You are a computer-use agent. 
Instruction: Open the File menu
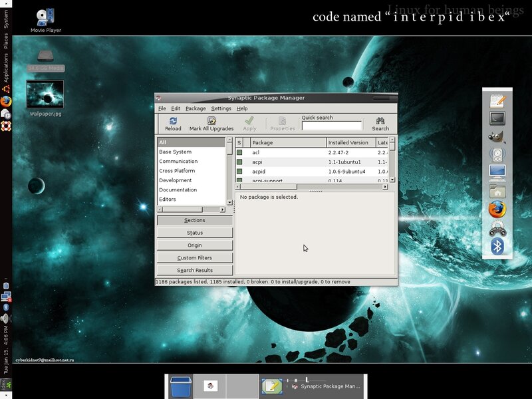(x=162, y=108)
